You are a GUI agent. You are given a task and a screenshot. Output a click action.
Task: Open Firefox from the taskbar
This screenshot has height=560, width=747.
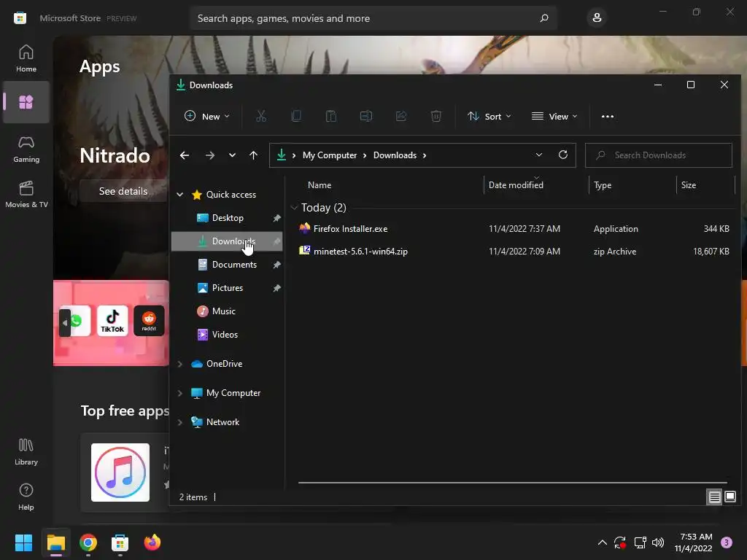tap(152, 542)
